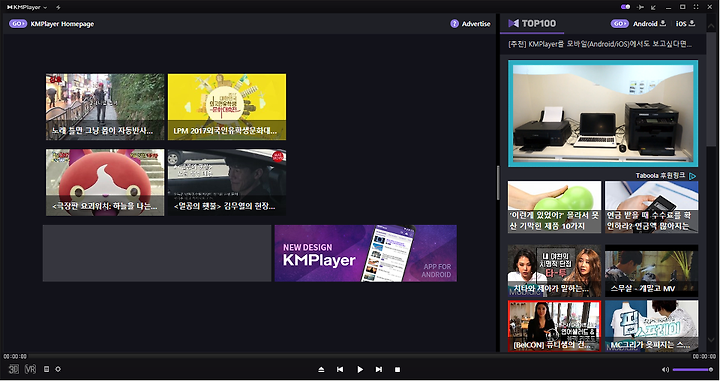720x381 pixels.
Task: Click the pin always-on-top icon
Action: 641,7
